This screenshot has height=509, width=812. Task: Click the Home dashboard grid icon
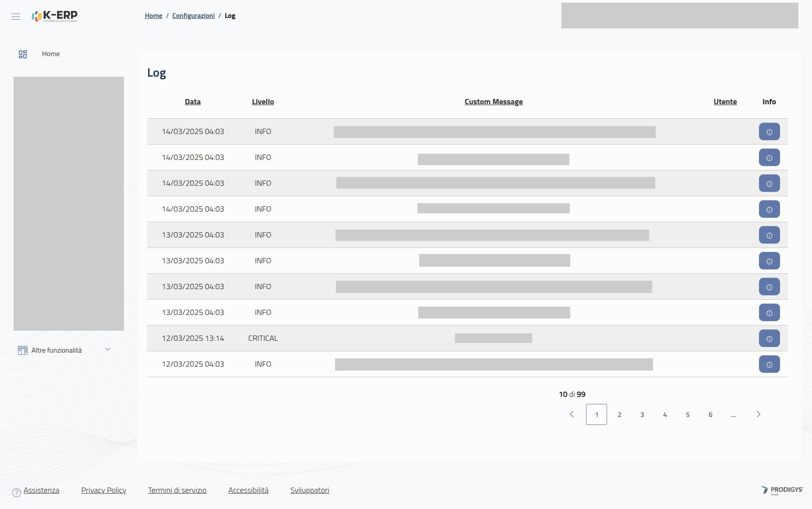(23, 54)
